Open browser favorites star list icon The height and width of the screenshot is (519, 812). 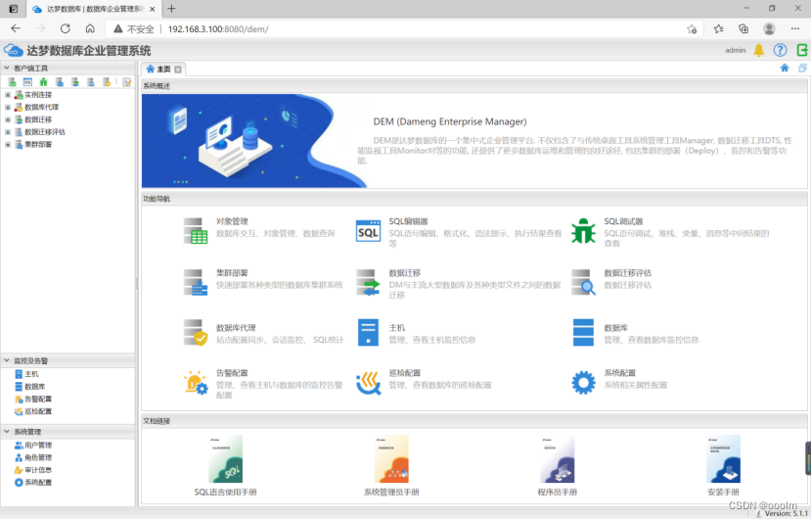(x=718, y=29)
